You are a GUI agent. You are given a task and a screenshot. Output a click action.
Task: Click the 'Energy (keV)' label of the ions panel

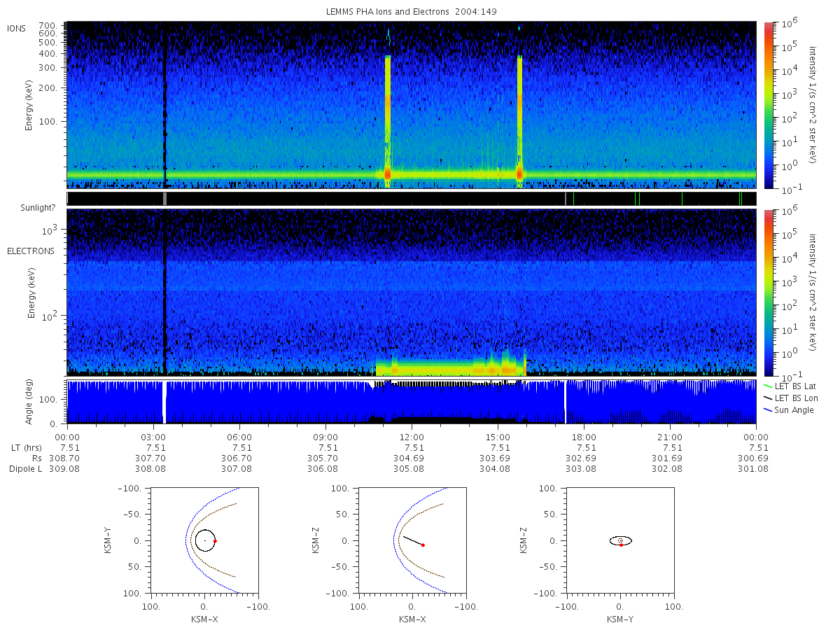(x=29, y=105)
